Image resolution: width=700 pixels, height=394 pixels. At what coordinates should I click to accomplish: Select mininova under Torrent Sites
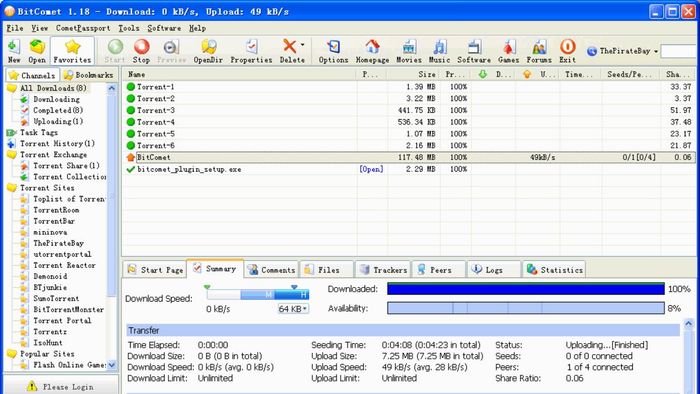coord(50,232)
